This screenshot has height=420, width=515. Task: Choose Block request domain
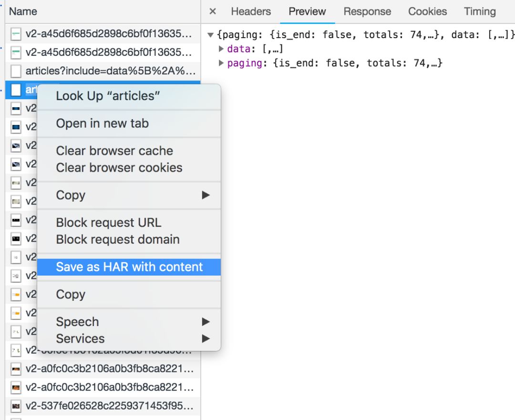118,239
